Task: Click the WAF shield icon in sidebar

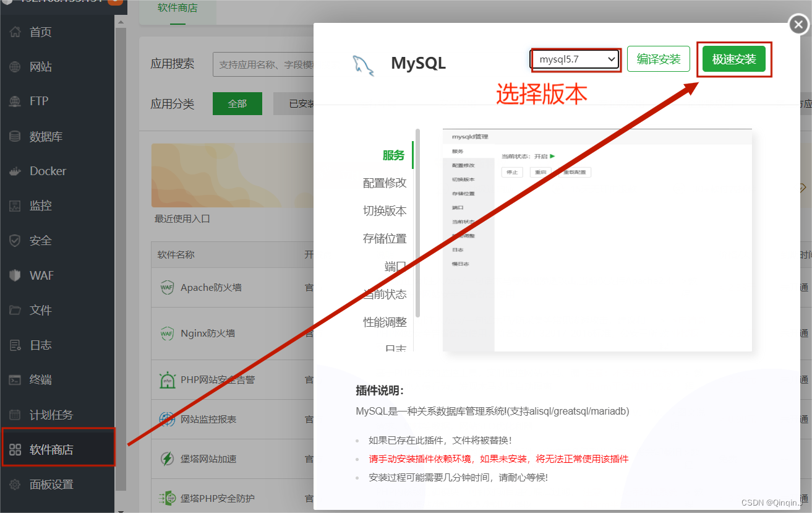Action: pos(15,275)
